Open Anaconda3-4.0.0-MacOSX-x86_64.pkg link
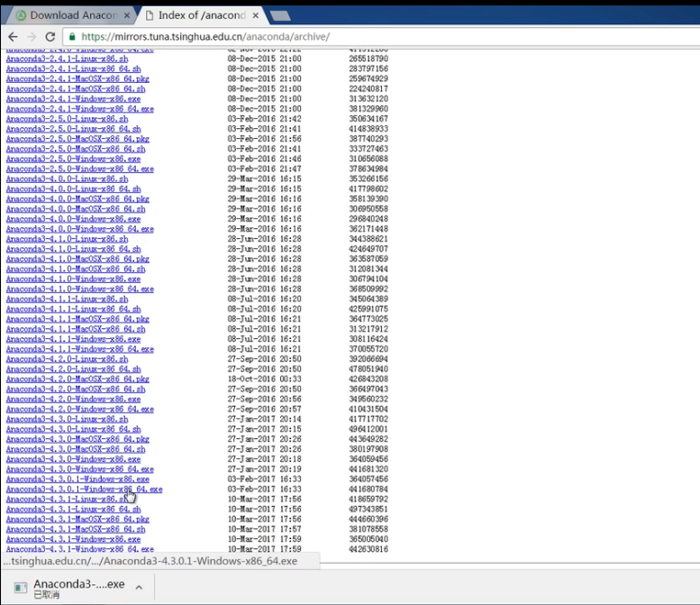Screen dimensions: 700x605 click(x=77, y=199)
